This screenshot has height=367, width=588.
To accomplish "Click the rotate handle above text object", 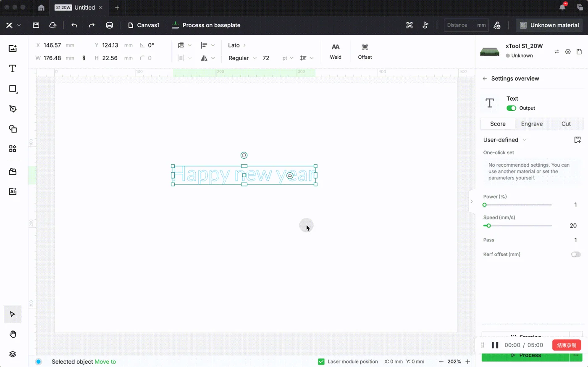I will coord(244,155).
